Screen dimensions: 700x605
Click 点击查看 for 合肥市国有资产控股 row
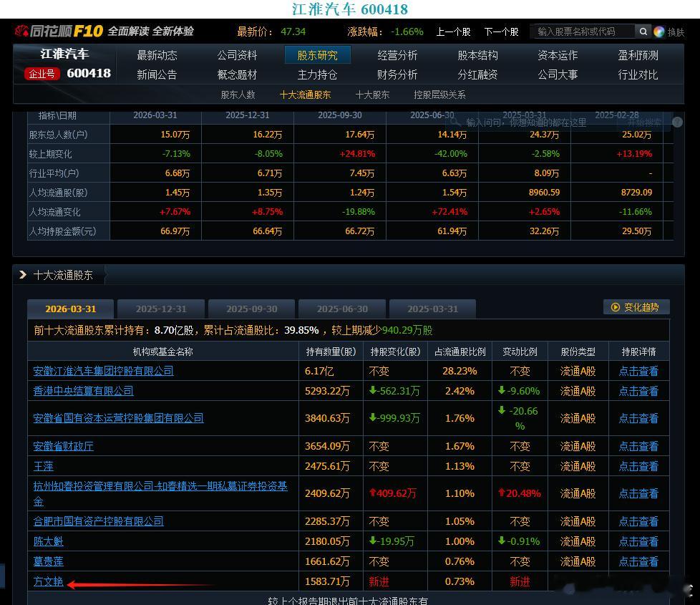click(x=638, y=521)
